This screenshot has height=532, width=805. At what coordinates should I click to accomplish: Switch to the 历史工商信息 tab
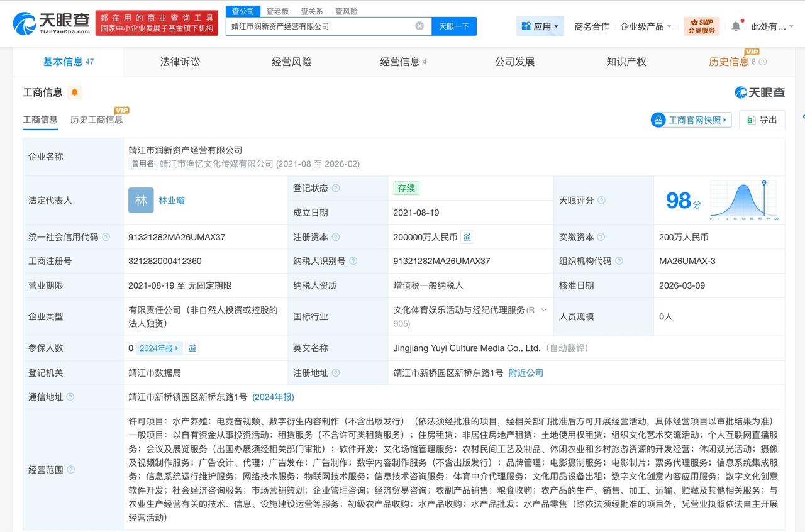click(97, 119)
